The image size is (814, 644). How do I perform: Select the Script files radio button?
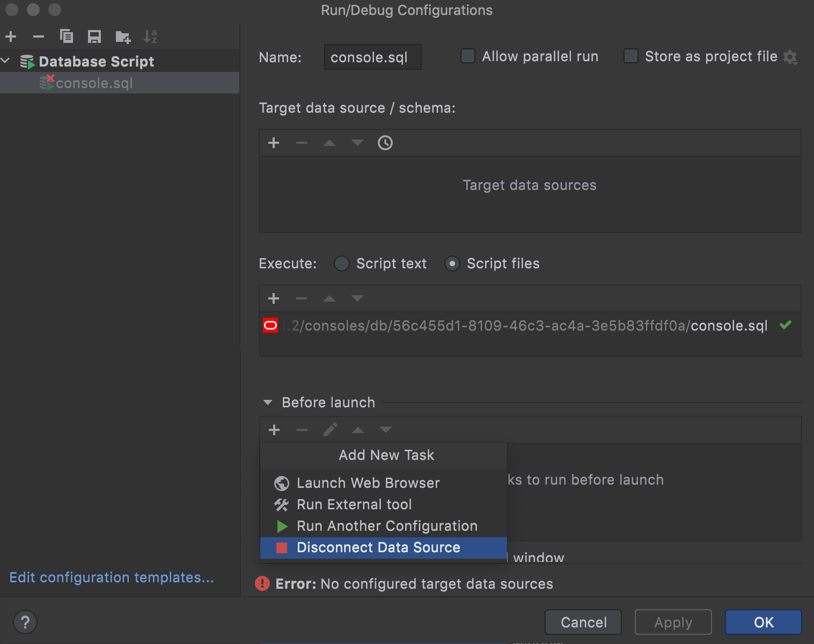pos(452,264)
